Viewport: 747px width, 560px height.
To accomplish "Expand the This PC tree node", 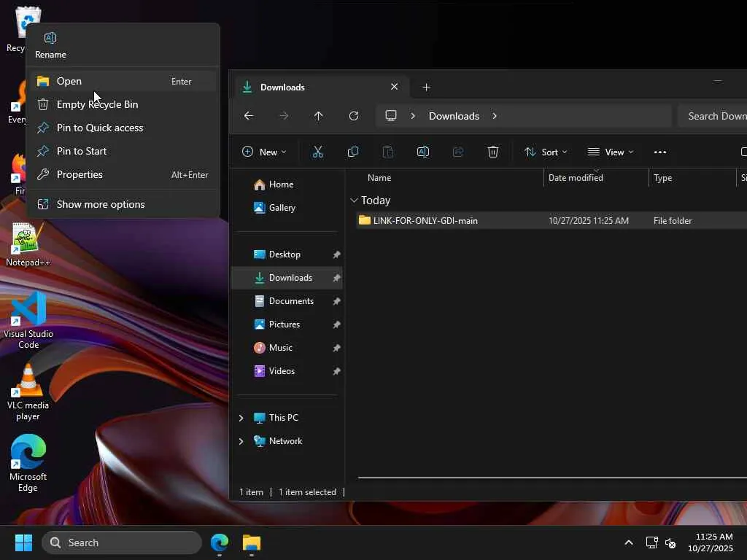I will click(241, 418).
